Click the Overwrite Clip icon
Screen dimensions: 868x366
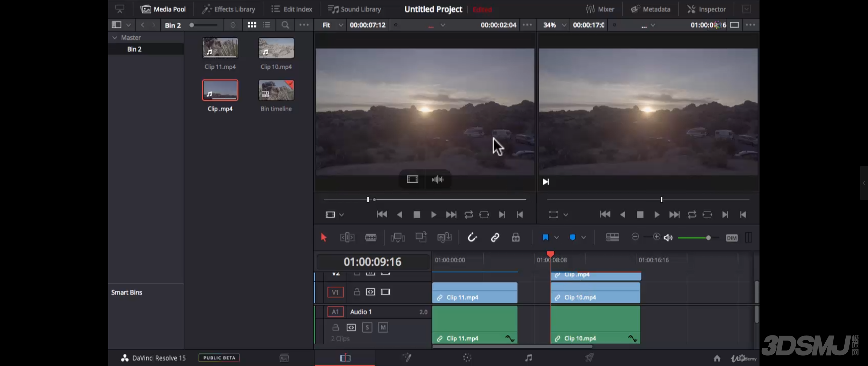(421, 237)
